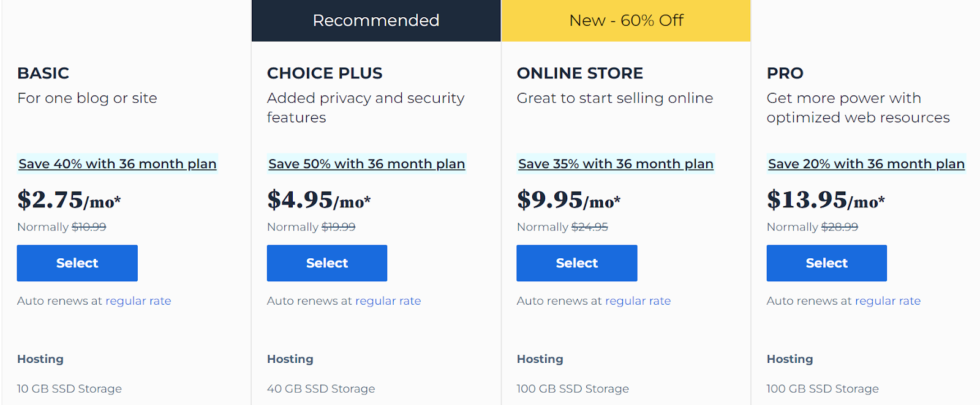Click the CHOICE PLUS plan heading
The image size is (980, 405).
coord(325,73)
